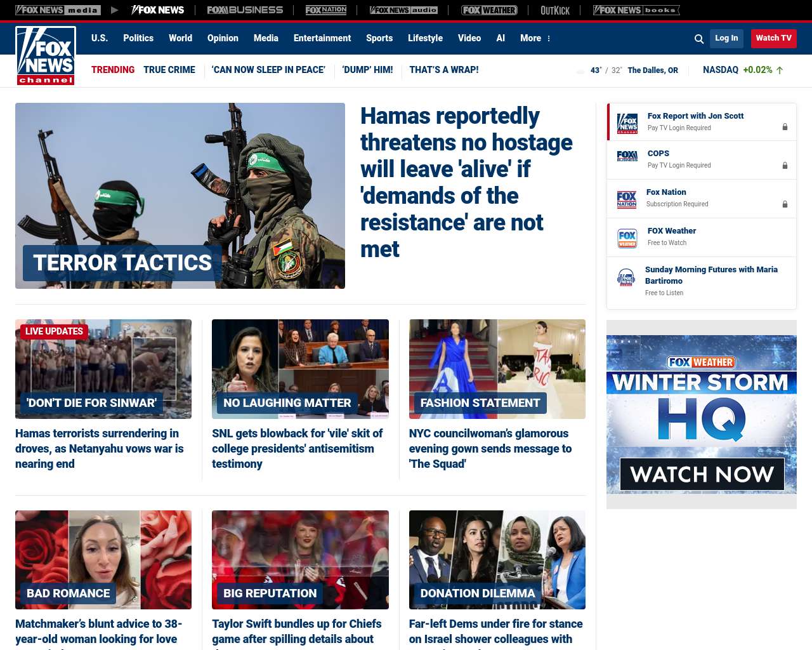Open the DONATION DILEMMA thumbnail
Image resolution: width=812 pixels, height=650 pixels.
(x=497, y=560)
